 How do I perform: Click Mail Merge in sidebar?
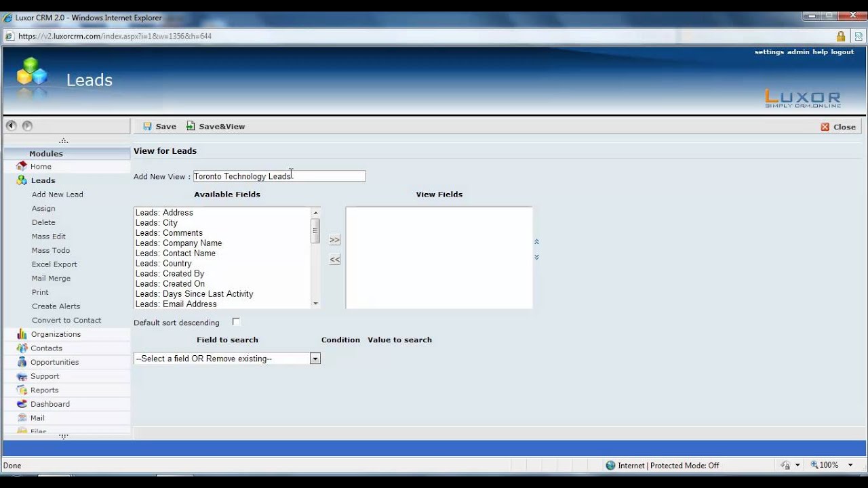point(51,279)
